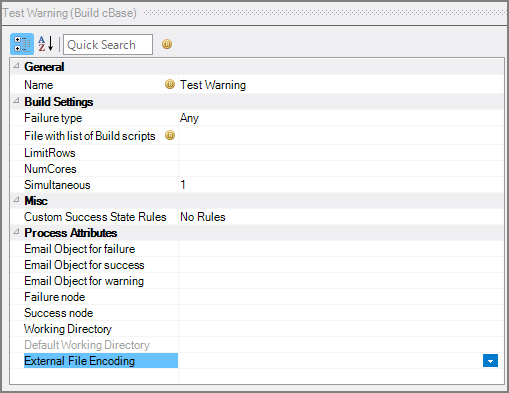Select the 'Success node' property label
509x393 pixels.
click(59, 313)
